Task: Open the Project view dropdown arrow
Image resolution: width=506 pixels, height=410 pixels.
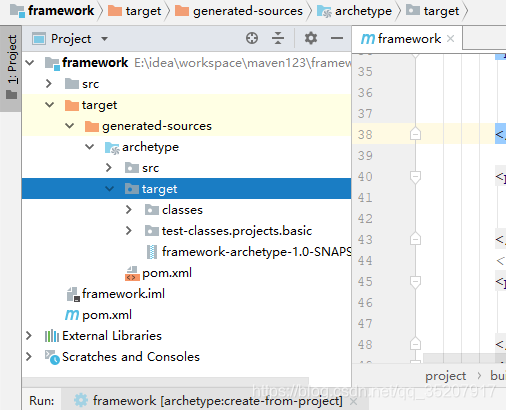Action: 104,39
